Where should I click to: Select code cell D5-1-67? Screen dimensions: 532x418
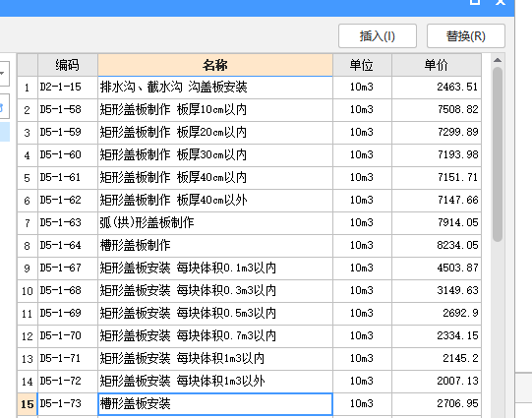pyautogui.click(x=68, y=269)
